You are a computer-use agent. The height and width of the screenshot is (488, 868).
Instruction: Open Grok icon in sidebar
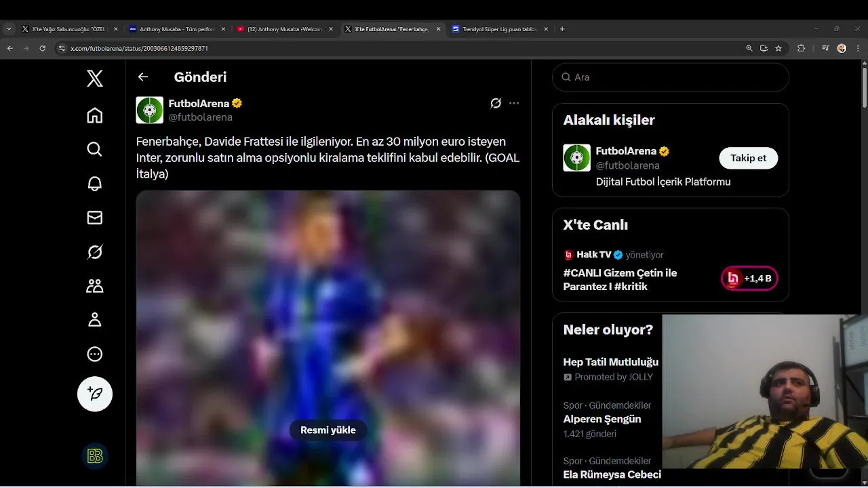point(95,252)
